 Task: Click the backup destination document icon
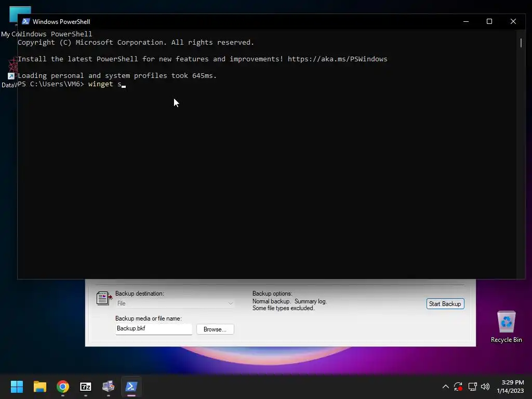pos(104,298)
